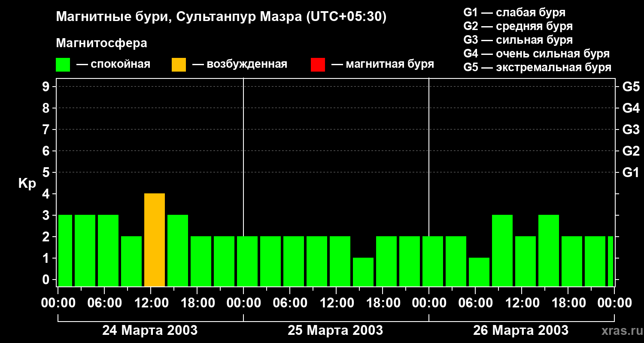
Task: Click the Kp 1 bar on 26 Марта
Action: tap(479, 272)
